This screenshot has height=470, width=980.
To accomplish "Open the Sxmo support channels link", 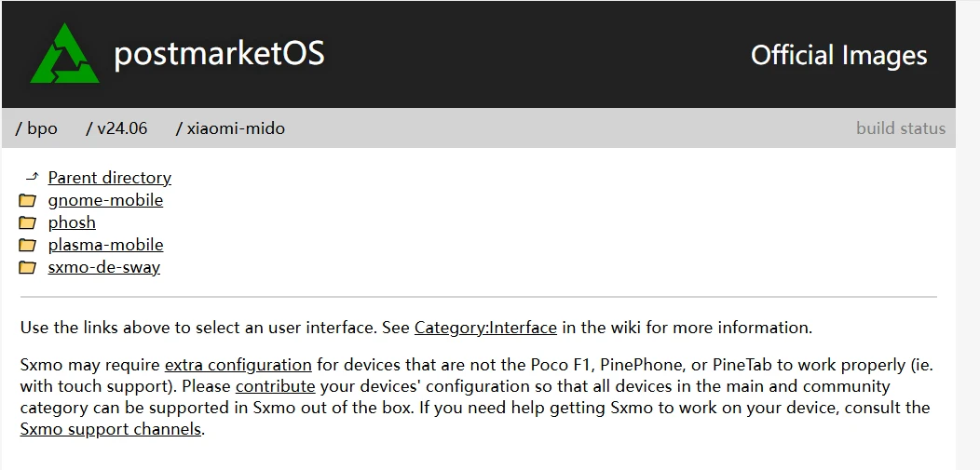I will pos(111,429).
